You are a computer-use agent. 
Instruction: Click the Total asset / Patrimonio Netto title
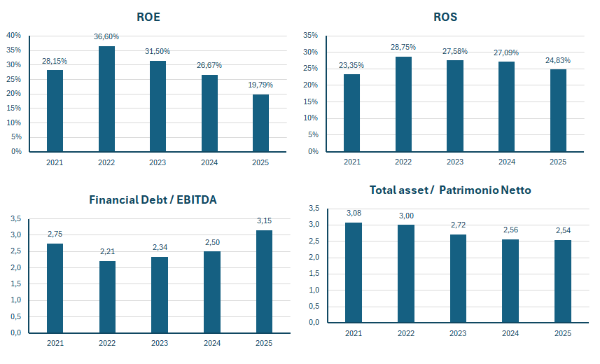(x=450, y=190)
